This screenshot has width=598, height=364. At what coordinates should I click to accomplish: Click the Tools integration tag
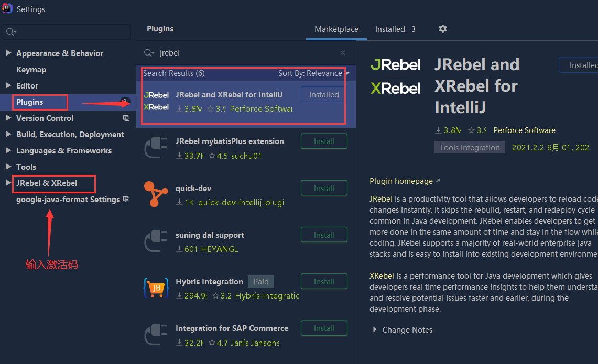pos(470,148)
